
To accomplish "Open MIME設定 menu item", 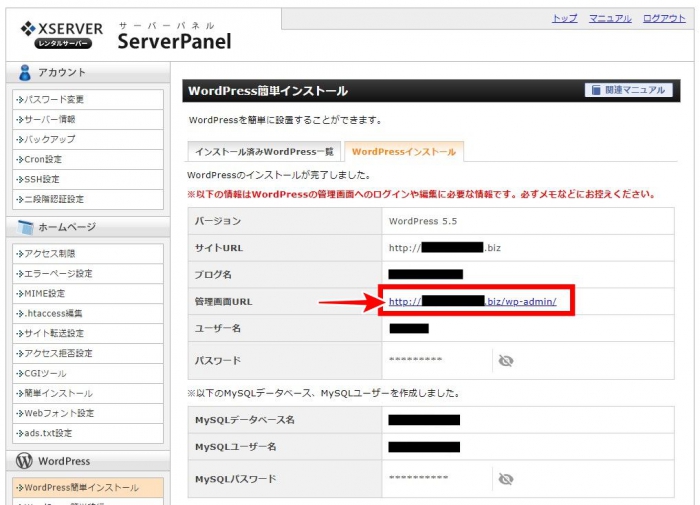I will 88,293.
